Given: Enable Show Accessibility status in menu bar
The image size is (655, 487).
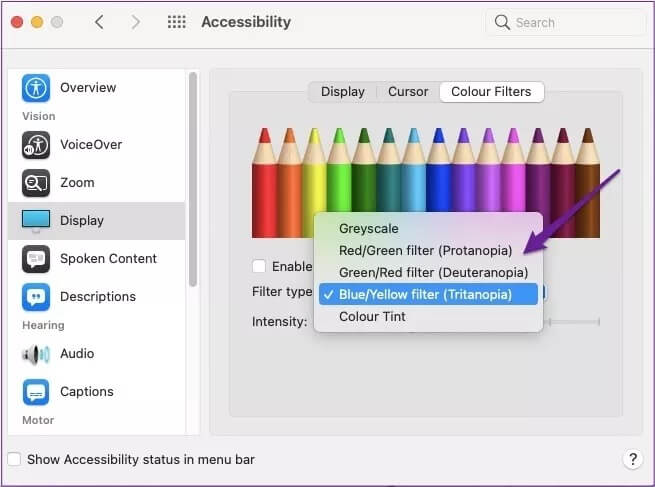Looking at the screenshot, I should [14, 459].
